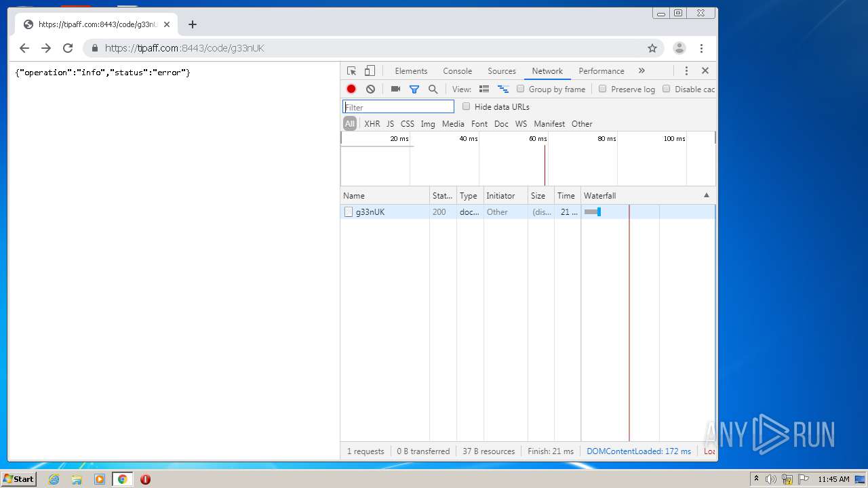
Task: Activate the inspect element picker in DevTools
Action: (x=351, y=70)
